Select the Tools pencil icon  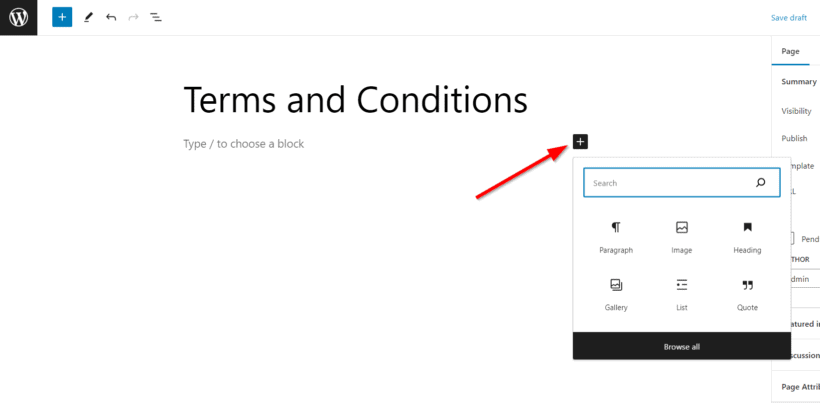click(88, 17)
